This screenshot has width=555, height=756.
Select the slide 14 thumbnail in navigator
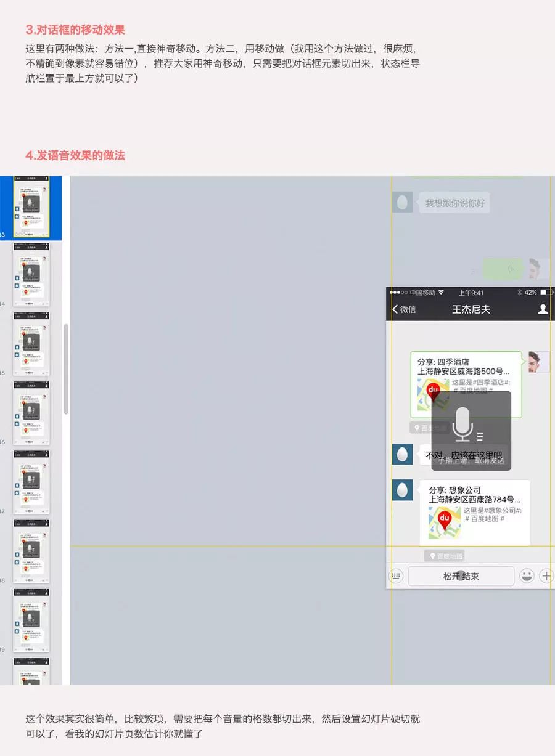[31, 275]
